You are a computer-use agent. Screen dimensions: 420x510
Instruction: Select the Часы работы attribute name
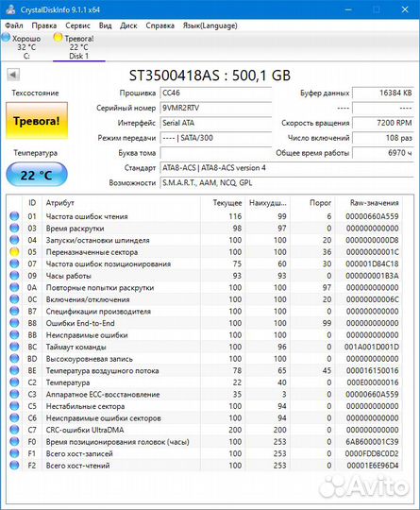click(x=68, y=276)
